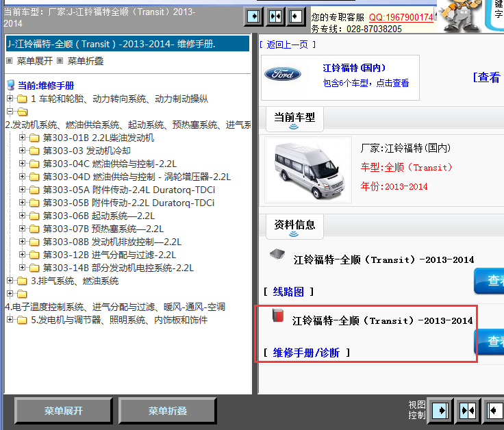This screenshot has width=504, height=430.
Task: Select 第303-04D 涡轮增压器-2.2L item
Action: [137, 177]
